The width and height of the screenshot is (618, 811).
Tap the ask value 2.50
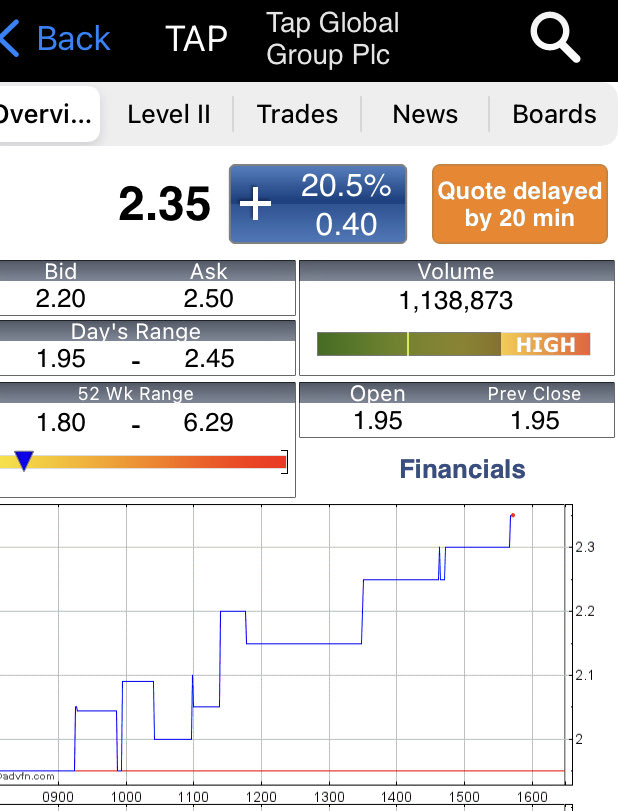pyautogui.click(x=208, y=299)
